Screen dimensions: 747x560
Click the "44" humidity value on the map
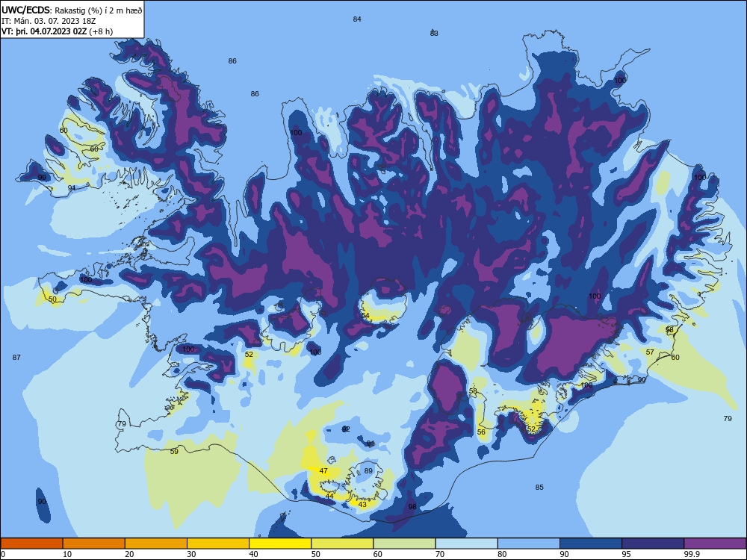click(x=329, y=496)
